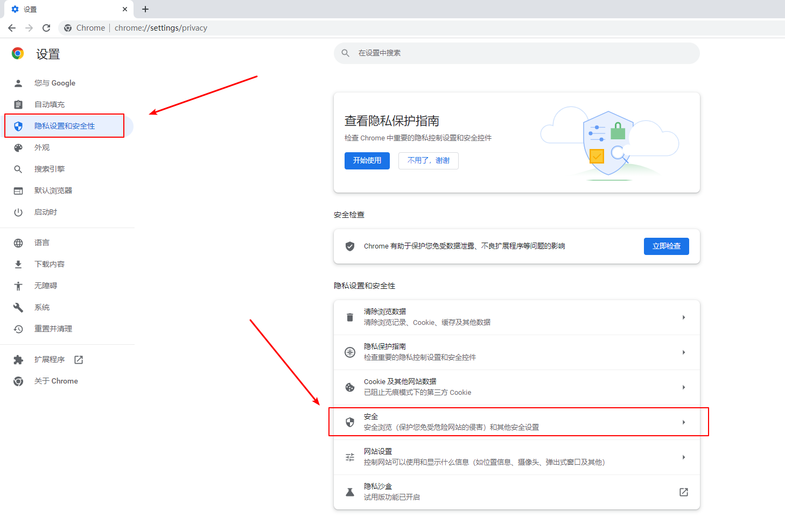Image resolution: width=785 pixels, height=532 pixels.
Task: Expand the 网站设置 row
Action: [x=518, y=456]
